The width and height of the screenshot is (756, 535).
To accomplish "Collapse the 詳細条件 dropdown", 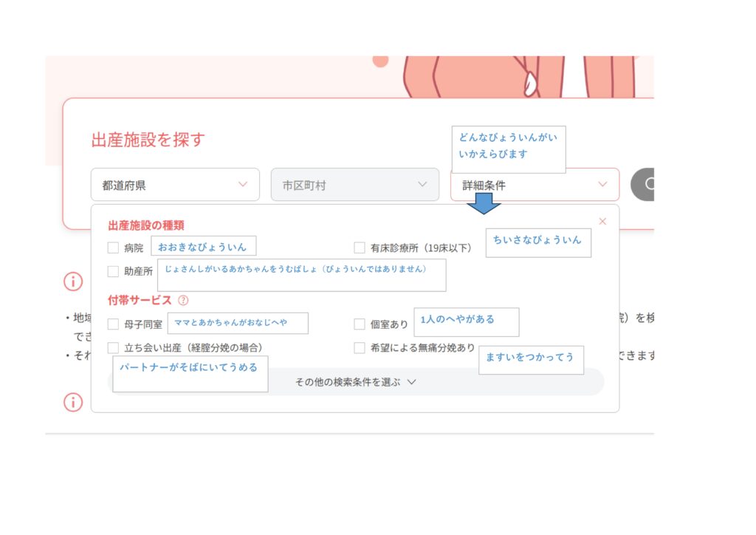I will pyautogui.click(x=535, y=185).
